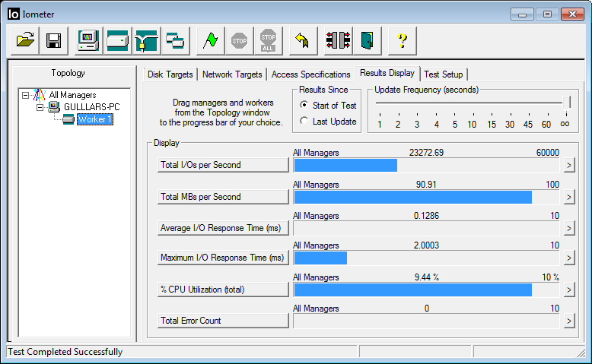Select Last Update radio option

point(304,121)
